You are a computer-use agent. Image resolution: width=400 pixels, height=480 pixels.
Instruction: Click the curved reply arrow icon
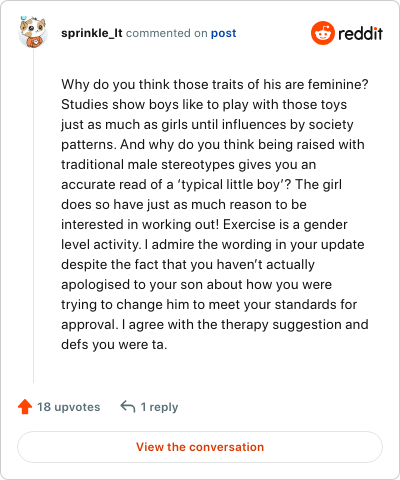[128, 407]
